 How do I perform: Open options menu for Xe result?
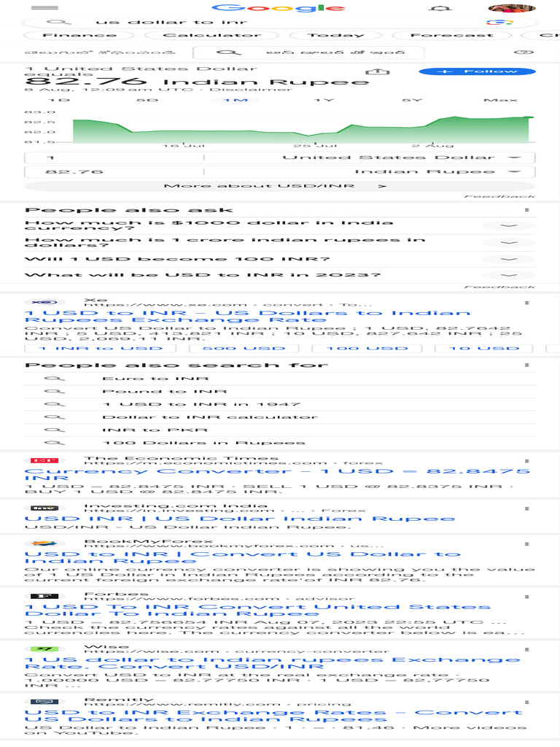(526, 303)
